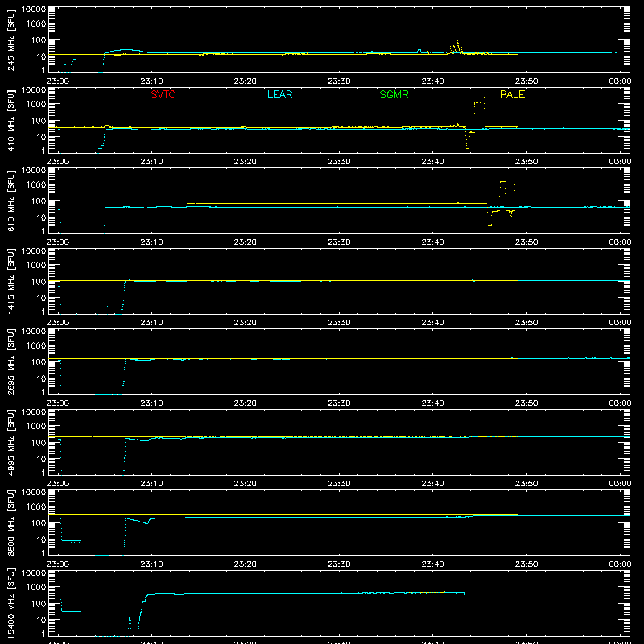Click the yellow spike cluster in the 245 MHz plot
Screen dimensions: 644x644
tap(456, 47)
